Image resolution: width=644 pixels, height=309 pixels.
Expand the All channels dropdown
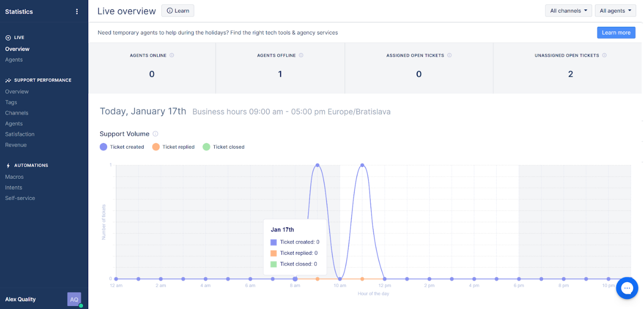pyautogui.click(x=568, y=11)
